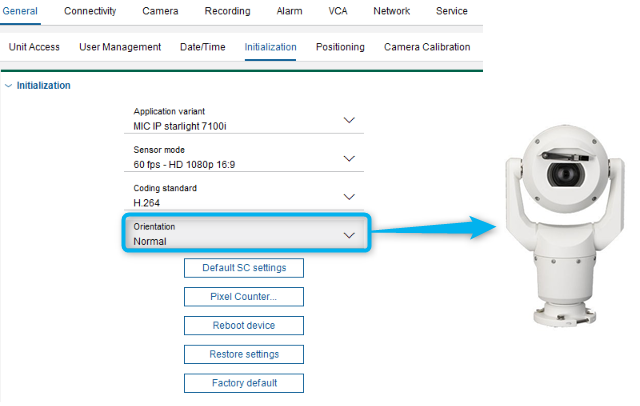Switch to the Connectivity tab
The width and height of the screenshot is (640, 406).
(x=90, y=11)
